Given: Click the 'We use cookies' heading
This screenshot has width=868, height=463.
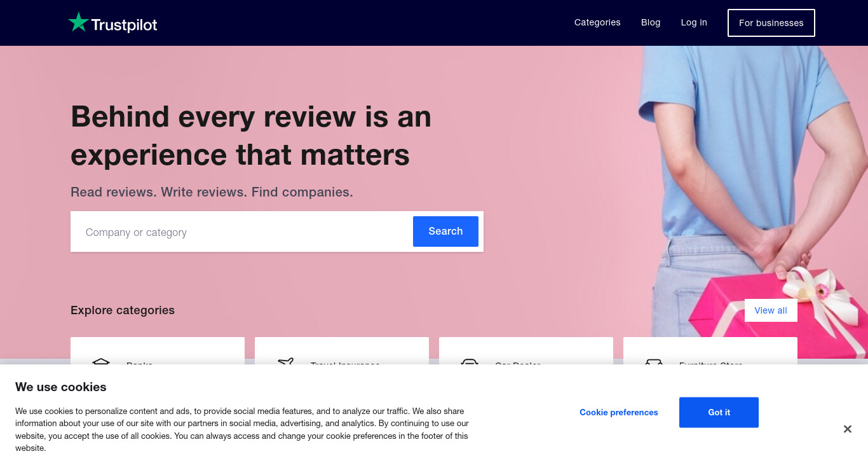Looking at the screenshot, I should (x=61, y=387).
